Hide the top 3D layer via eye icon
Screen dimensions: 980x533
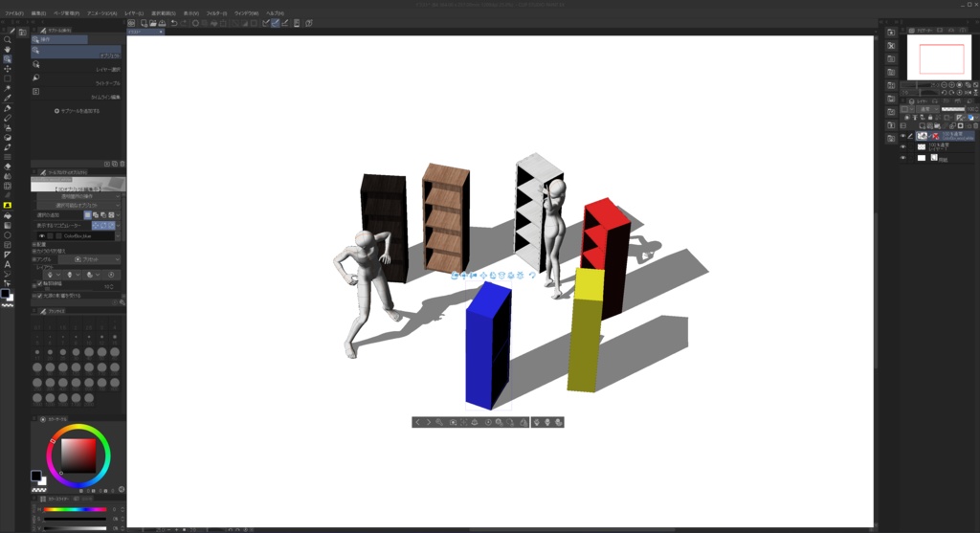coord(902,136)
